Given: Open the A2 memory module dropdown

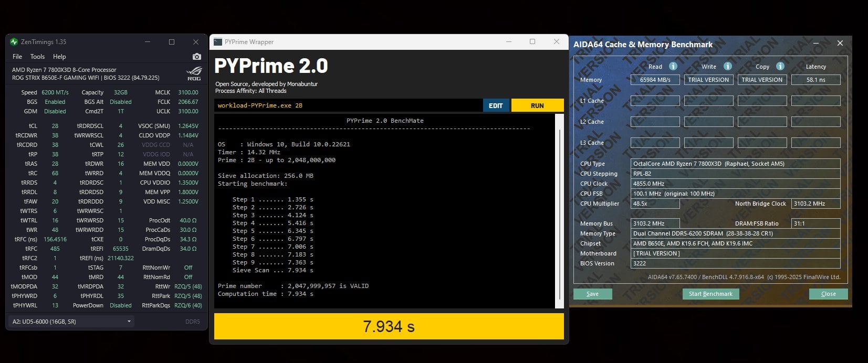Looking at the screenshot, I should [72, 322].
